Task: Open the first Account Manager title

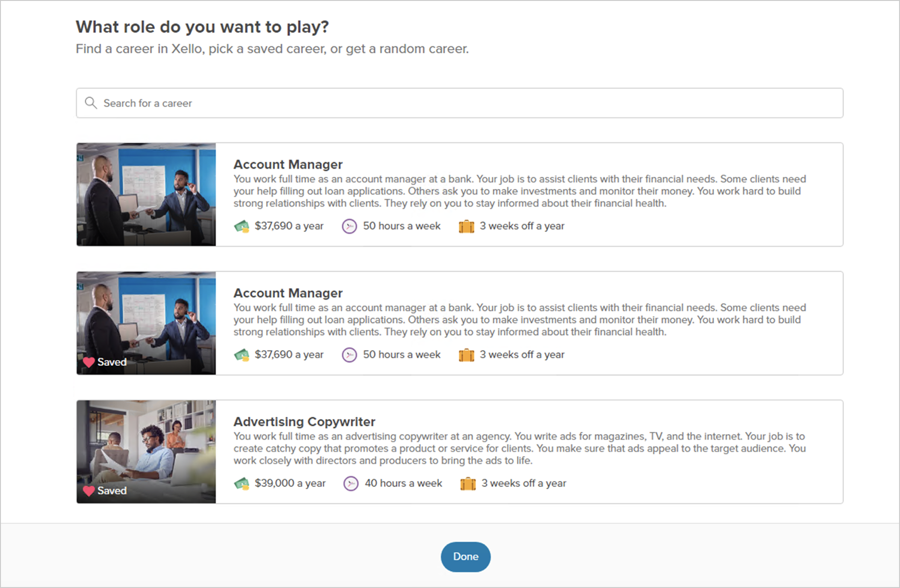Action: tap(288, 164)
